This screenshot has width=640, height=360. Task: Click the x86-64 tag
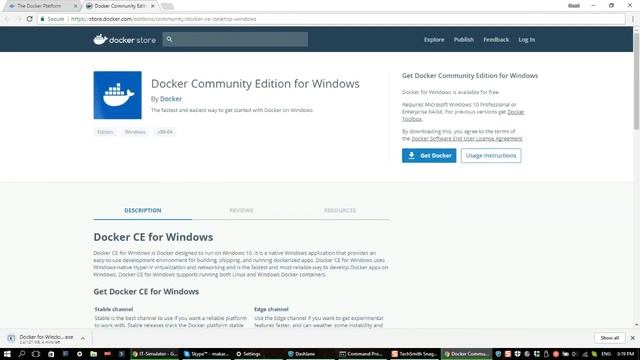[165, 132]
